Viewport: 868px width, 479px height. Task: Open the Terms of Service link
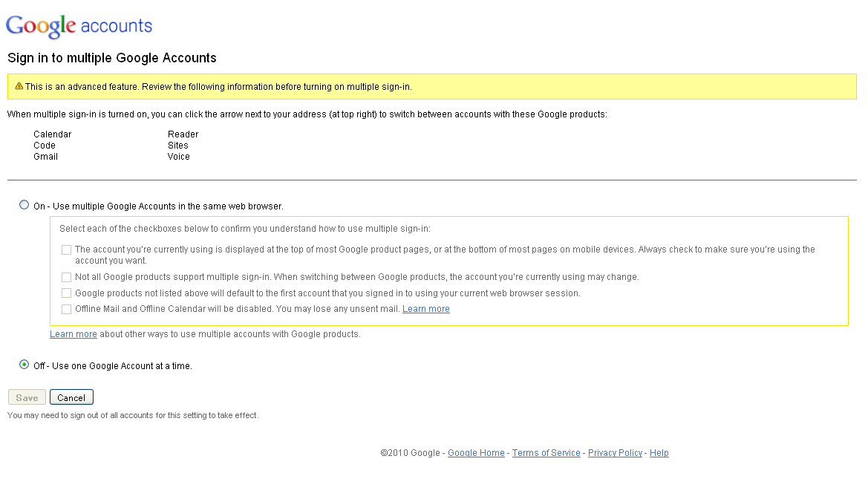coord(546,453)
